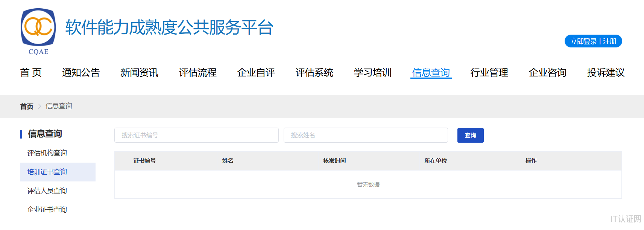Click the 首页 breadcrumb link
Screen dimensions: 644x230
tap(27, 107)
